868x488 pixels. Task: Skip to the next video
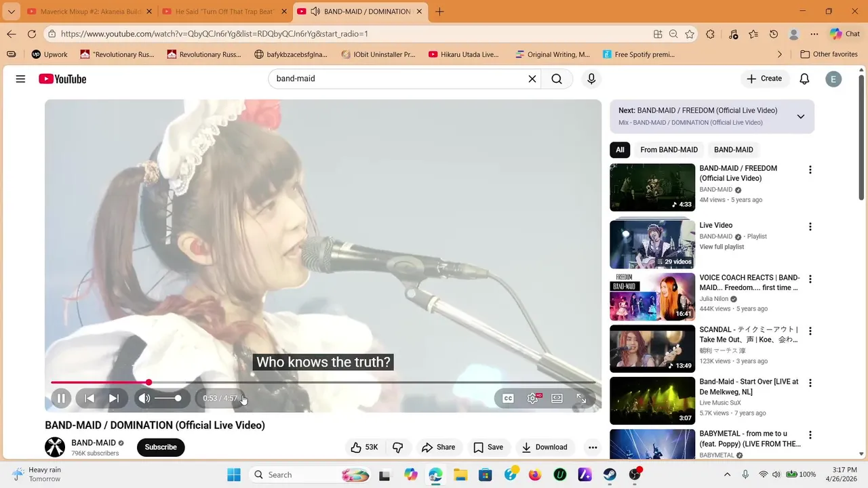114,399
